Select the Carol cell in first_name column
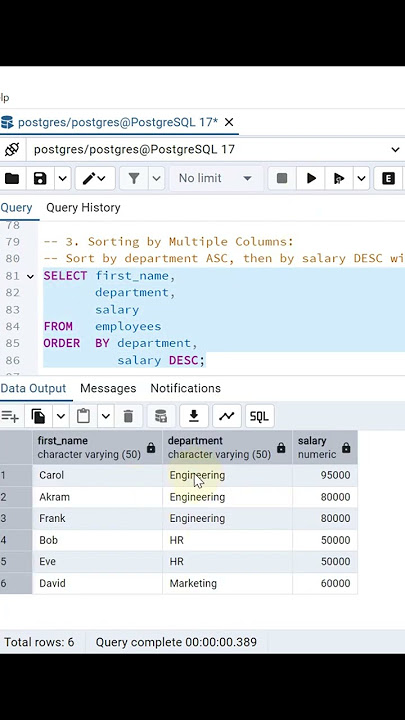Image resolution: width=405 pixels, height=720 pixels. [97, 475]
